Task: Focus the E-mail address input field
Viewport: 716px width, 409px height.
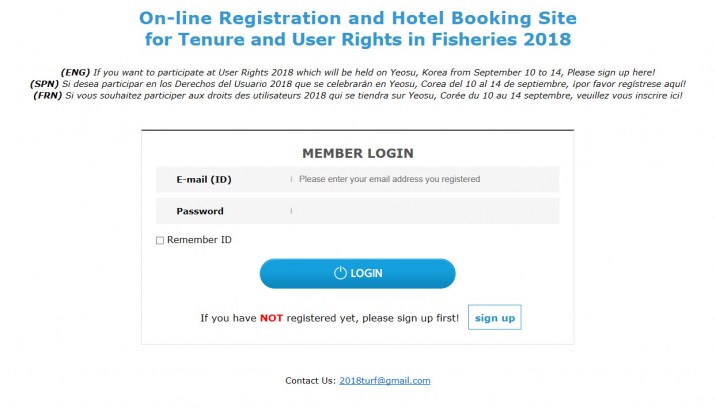Action: click(420, 179)
